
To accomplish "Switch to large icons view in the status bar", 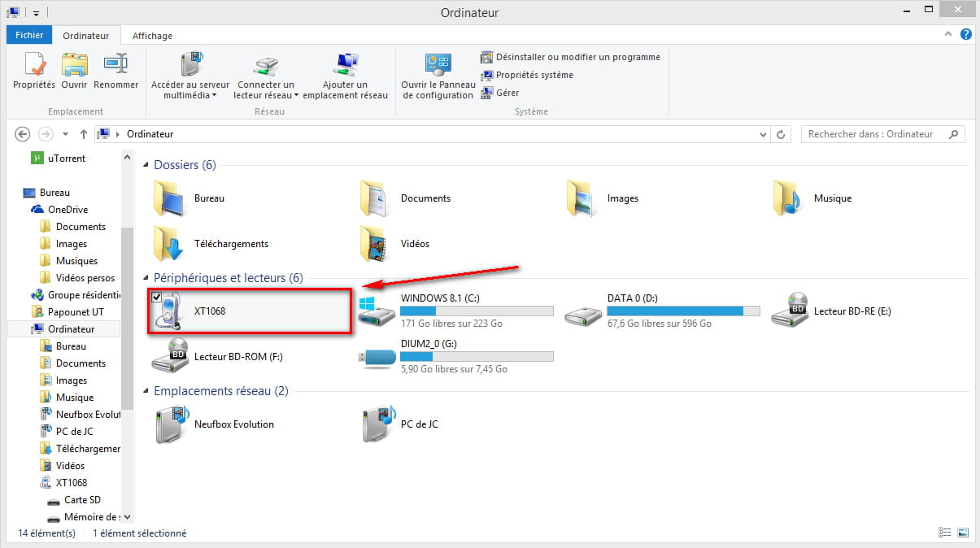I will (963, 533).
